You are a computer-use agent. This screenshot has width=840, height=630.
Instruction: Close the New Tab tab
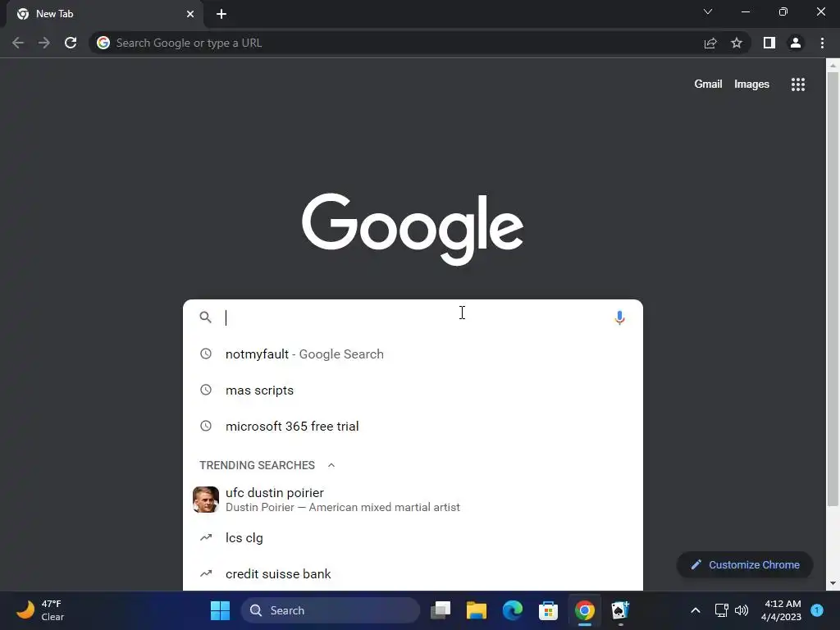click(190, 14)
